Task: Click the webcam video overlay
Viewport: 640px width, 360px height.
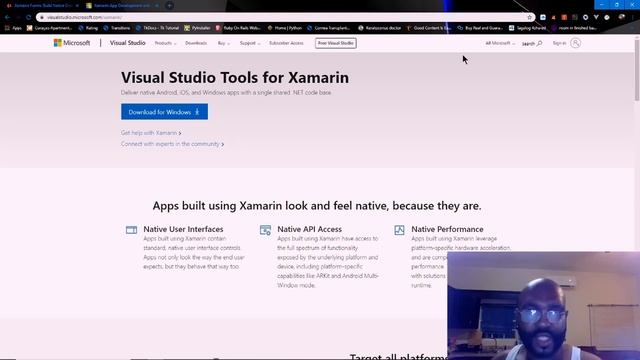Action: [544, 306]
